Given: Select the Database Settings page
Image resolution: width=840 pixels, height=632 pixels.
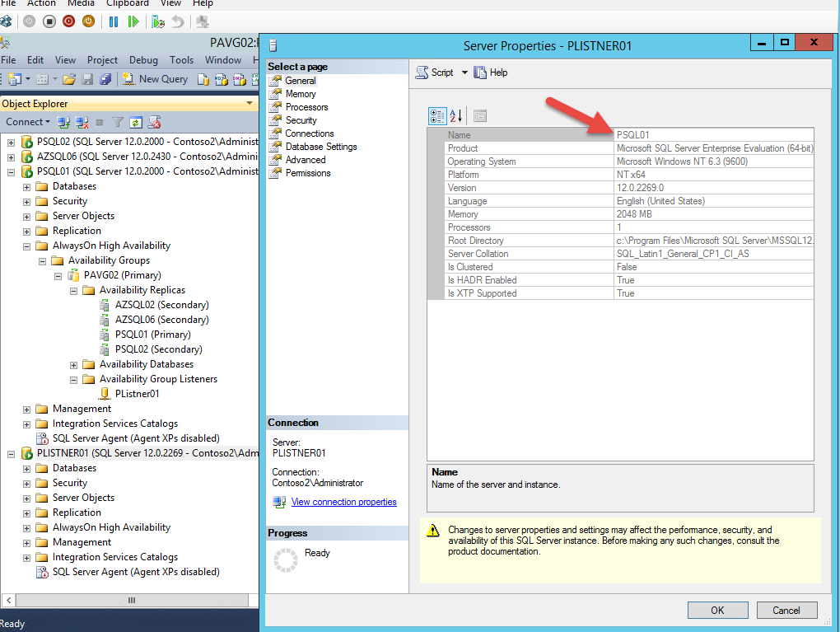Looking at the screenshot, I should pyautogui.click(x=321, y=147).
